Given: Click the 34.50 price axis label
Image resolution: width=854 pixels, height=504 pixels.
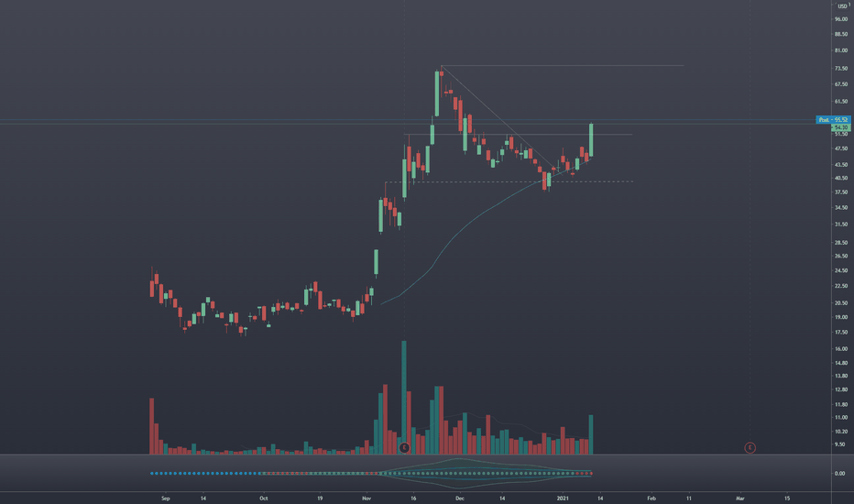Looking at the screenshot, I should 841,208.
